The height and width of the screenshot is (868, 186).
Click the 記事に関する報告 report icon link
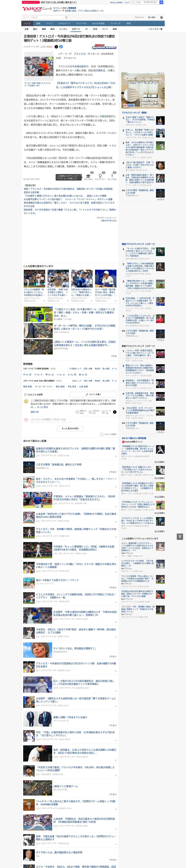(32, 179)
